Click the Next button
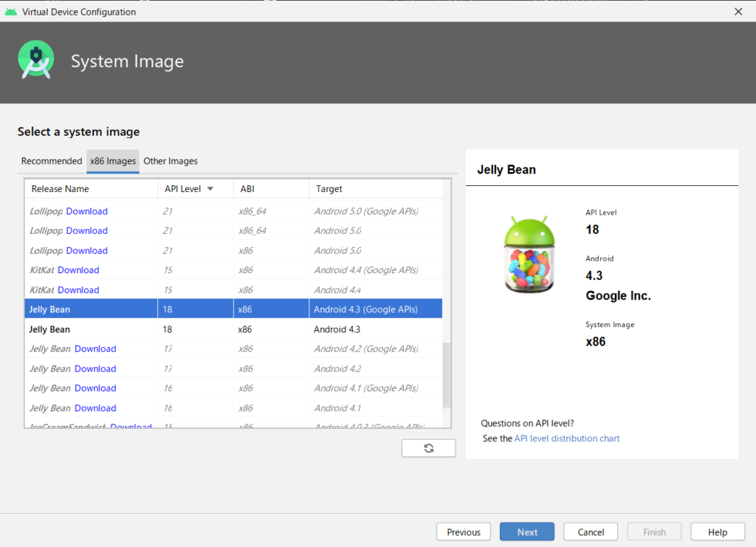Screen dimensions: 756x547 click(x=527, y=531)
